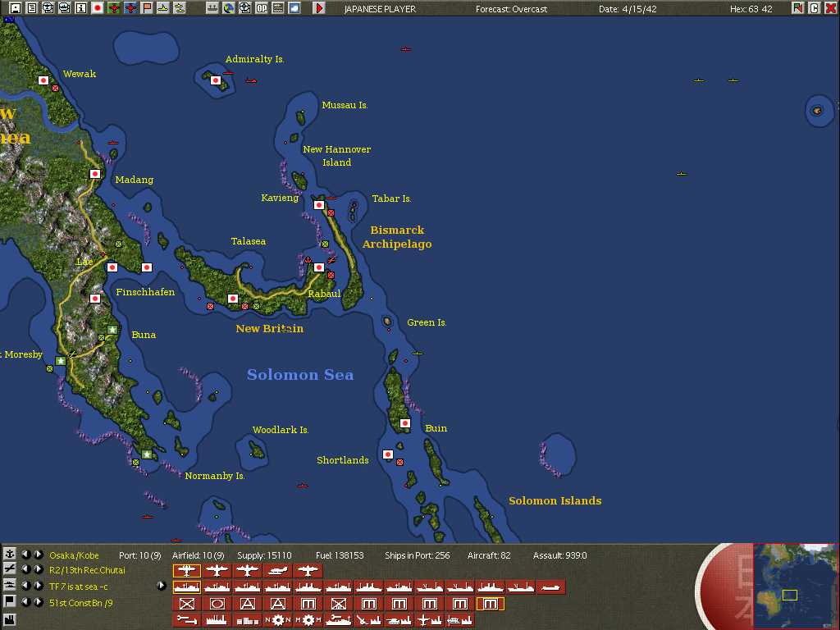The width and height of the screenshot is (840, 630).
Task: Click the highlighted first ship icon in ship row
Action: coord(186,587)
